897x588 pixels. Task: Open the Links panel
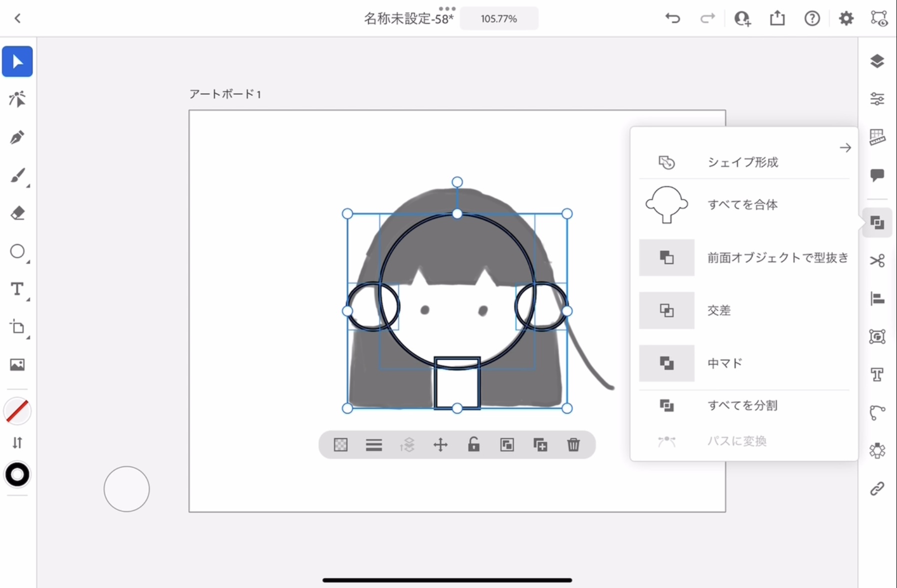tap(877, 489)
